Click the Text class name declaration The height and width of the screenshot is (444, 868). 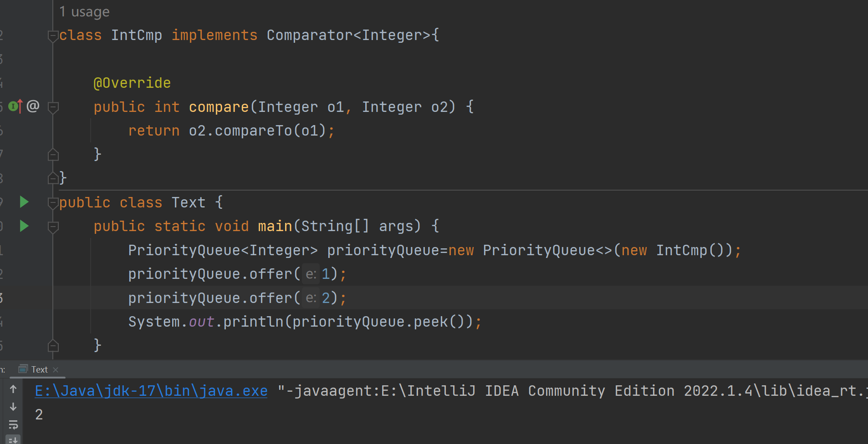click(189, 202)
